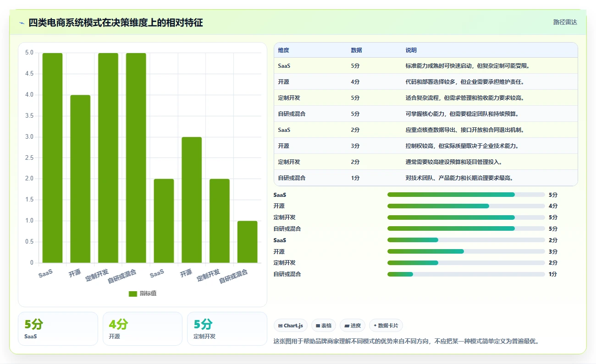Select the 定制开发 bar reaching 2.0
Screen dimensions: 596x364
point(220,221)
